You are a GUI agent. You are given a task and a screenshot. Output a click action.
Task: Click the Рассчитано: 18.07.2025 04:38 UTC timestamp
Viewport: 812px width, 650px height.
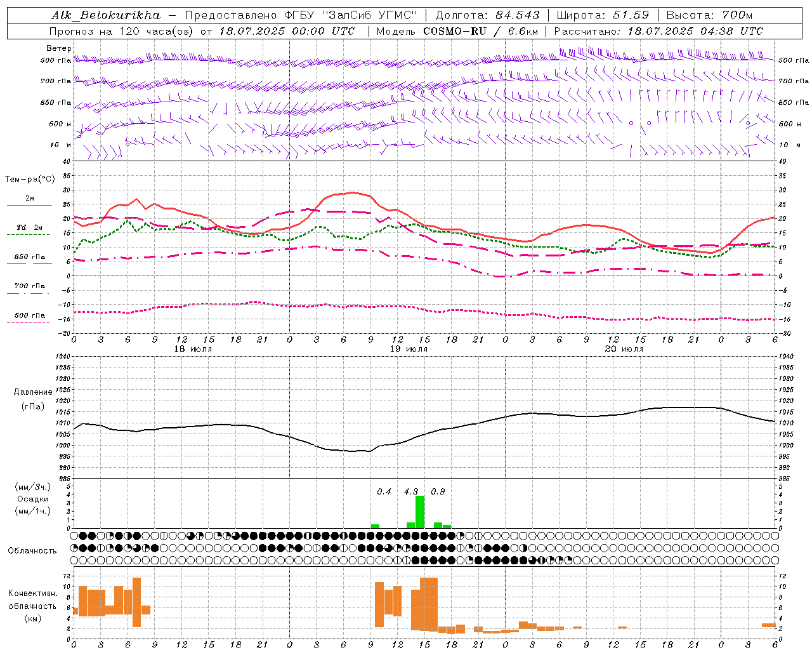tap(658, 31)
